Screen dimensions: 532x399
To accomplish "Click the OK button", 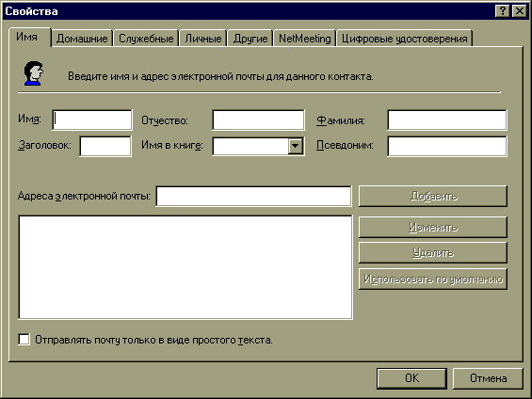I will (x=411, y=378).
